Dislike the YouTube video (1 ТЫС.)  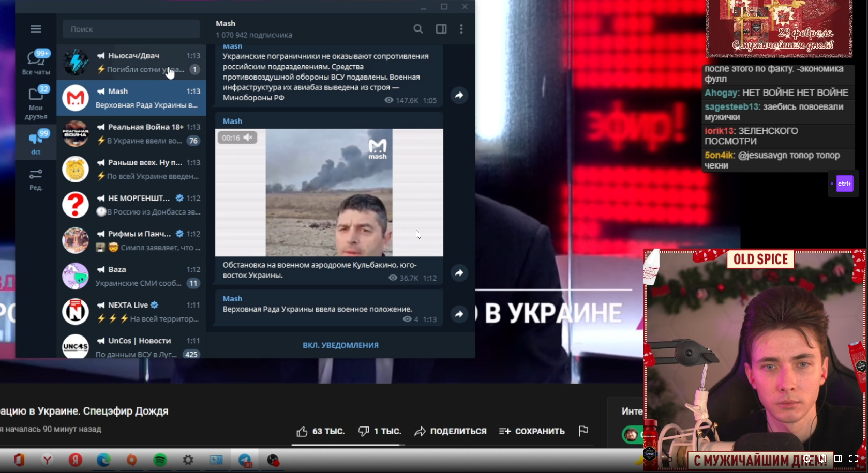(x=380, y=431)
